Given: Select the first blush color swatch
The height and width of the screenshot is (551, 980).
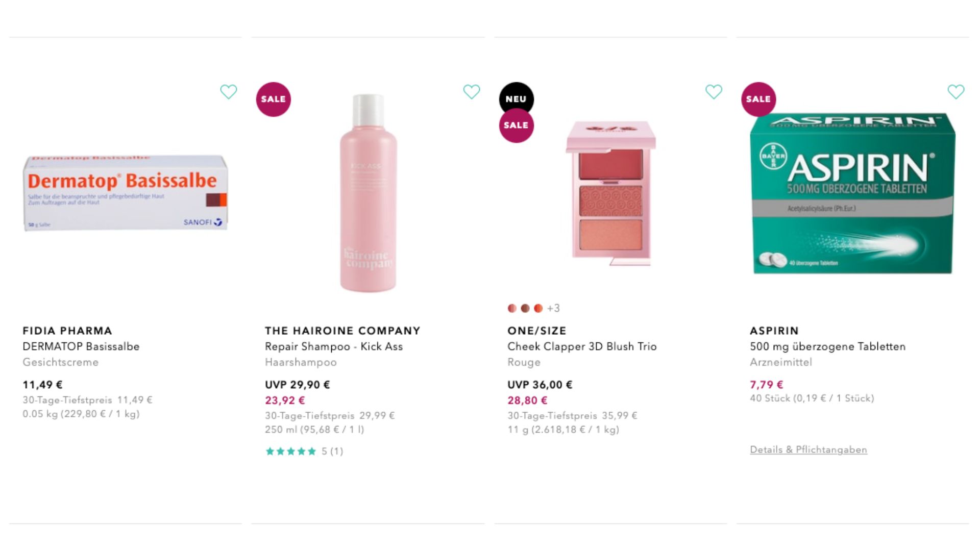Looking at the screenshot, I should (x=512, y=308).
